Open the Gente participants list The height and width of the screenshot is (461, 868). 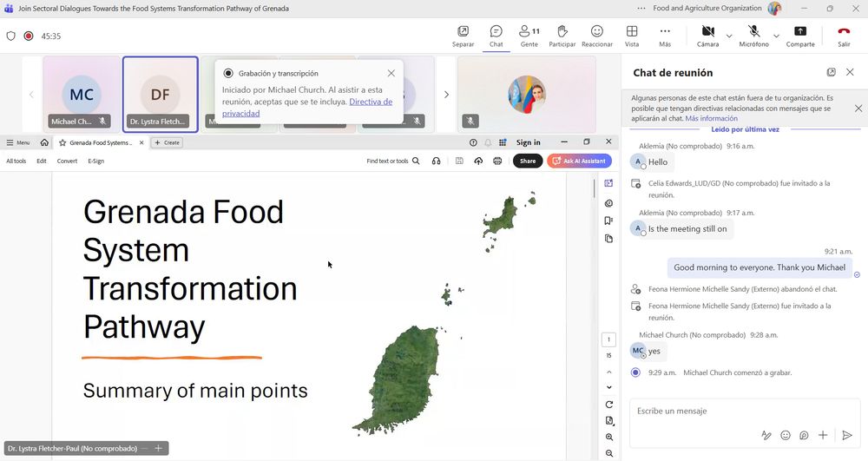coord(529,36)
